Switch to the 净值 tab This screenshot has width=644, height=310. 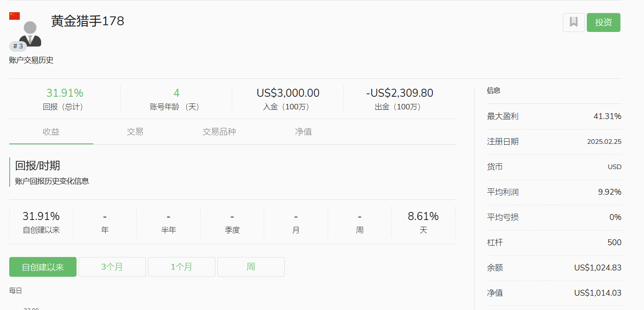pyautogui.click(x=303, y=132)
